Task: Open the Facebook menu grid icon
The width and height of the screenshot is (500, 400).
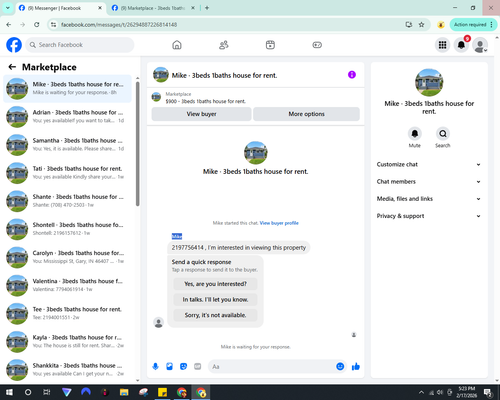Action: 442,45
